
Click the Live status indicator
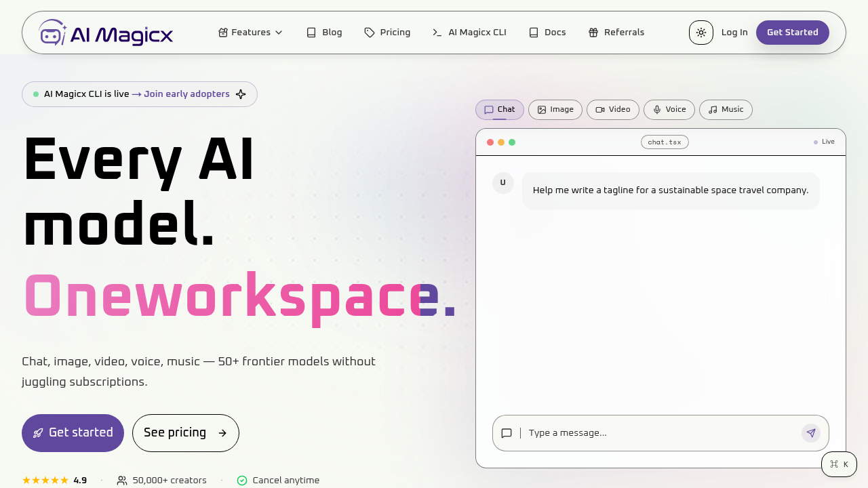825,142
